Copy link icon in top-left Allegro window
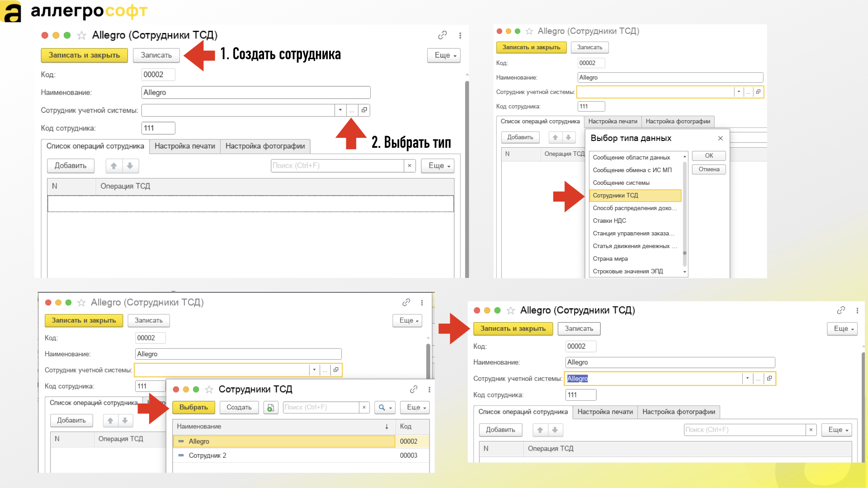This screenshot has width=868, height=488. 442,35
